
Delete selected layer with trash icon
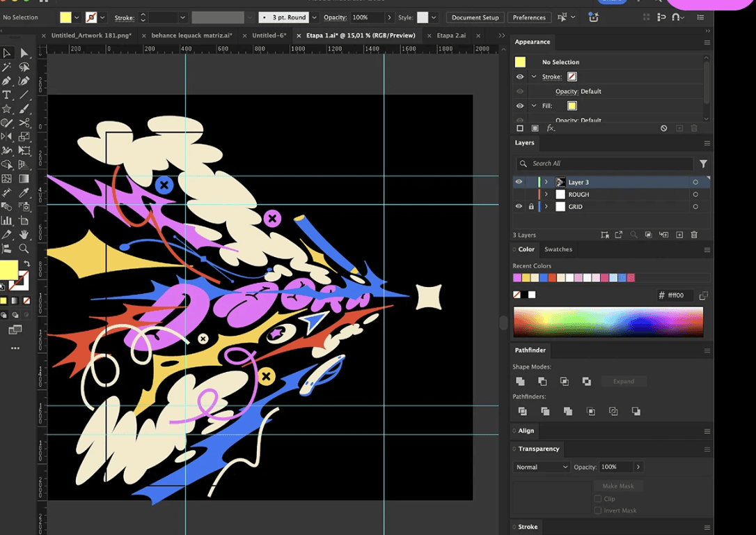click(x=694, y=235)
